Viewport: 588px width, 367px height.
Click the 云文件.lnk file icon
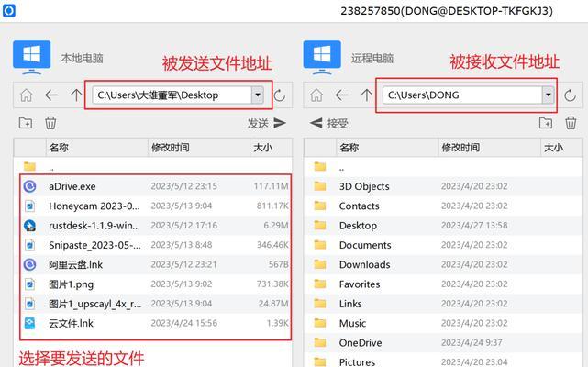29,323
